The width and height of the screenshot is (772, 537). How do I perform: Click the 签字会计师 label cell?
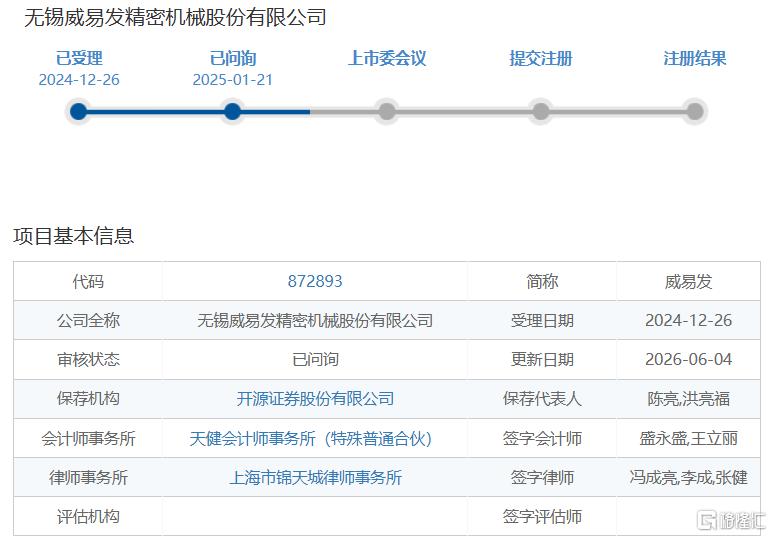(x=542, y=438)
